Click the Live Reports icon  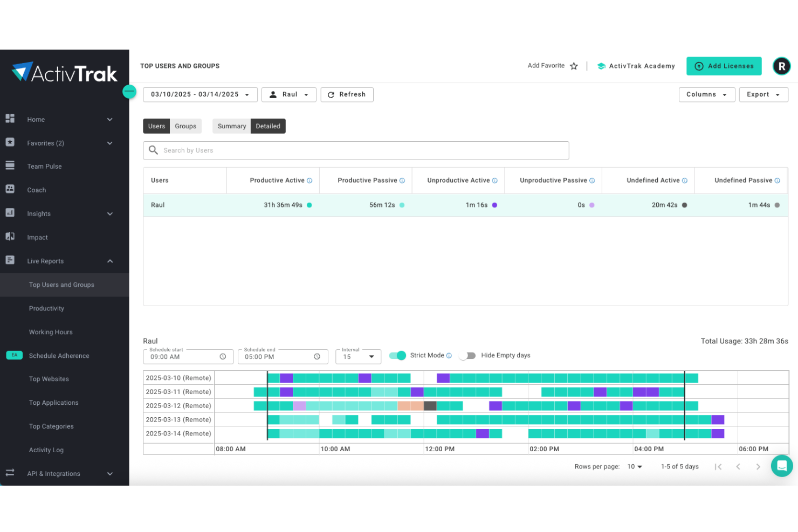[10, 260]
